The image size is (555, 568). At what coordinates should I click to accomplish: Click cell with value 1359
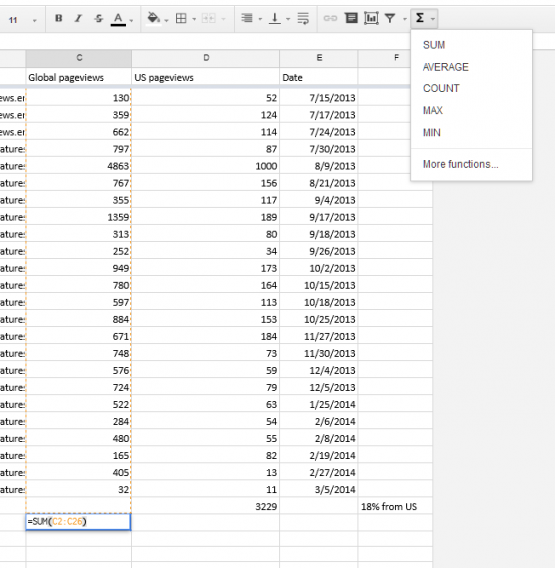click(x=79, y=217)
